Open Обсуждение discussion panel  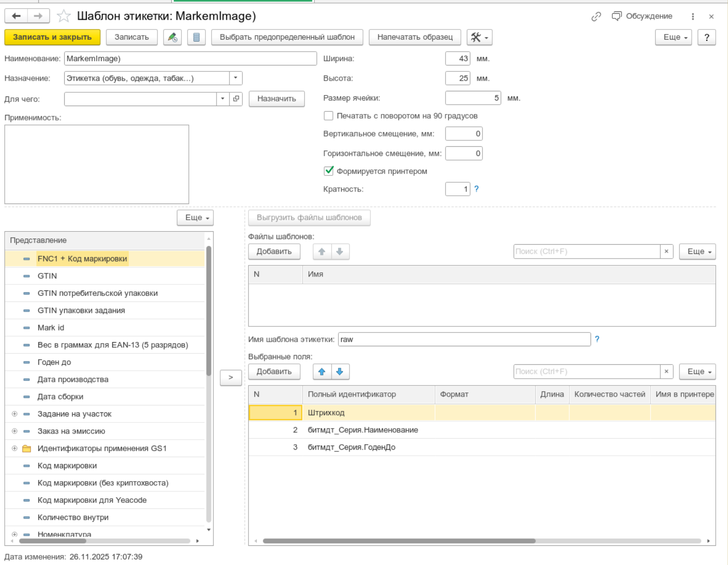tap(642, 16)
